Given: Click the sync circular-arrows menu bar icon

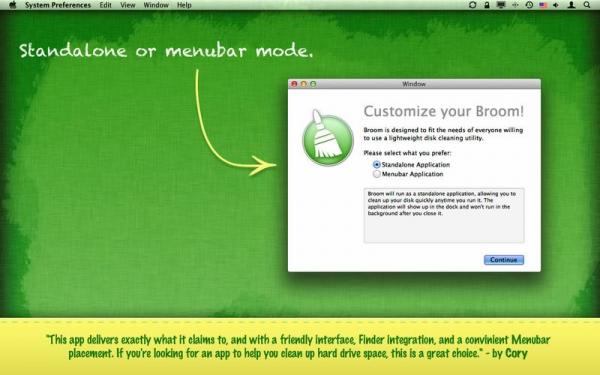Looking at the screenshot, I should point(473,5).
